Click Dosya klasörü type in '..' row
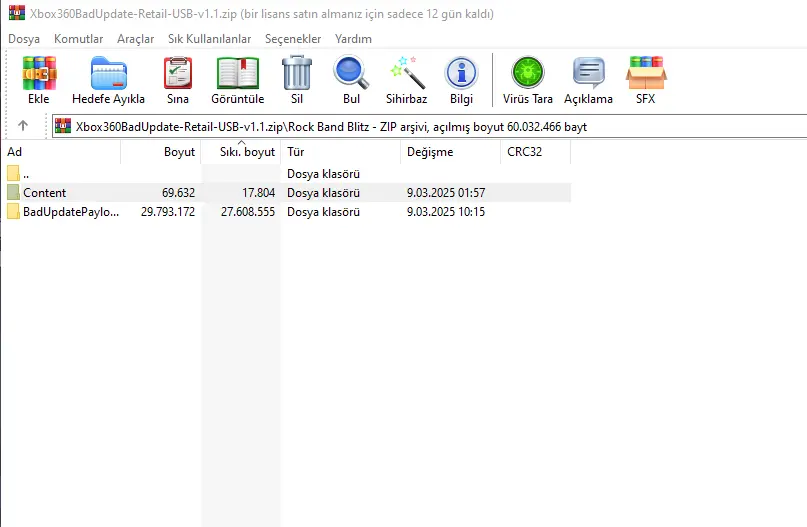The height and width of the screenshot is (527, 807). [x=324, y=174]
